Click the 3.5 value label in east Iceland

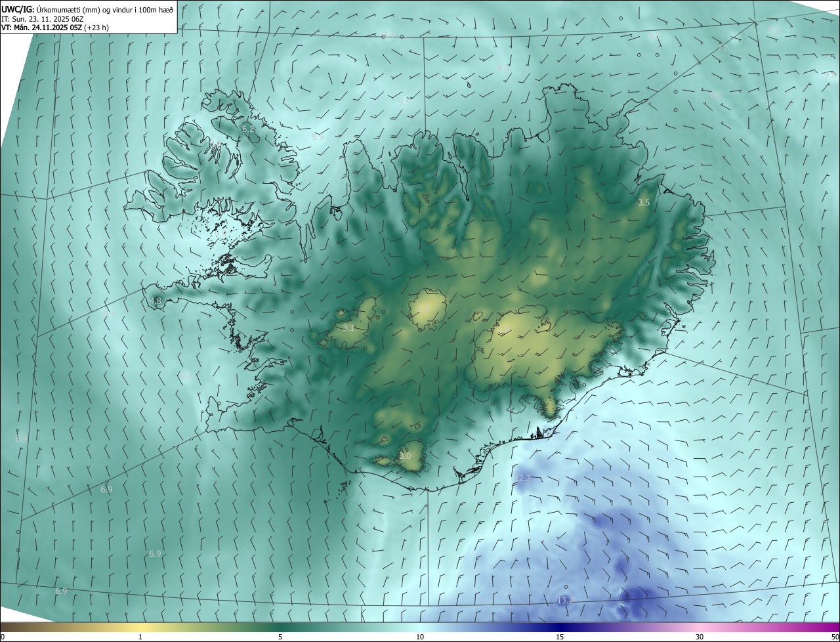(x=644, y=203)
